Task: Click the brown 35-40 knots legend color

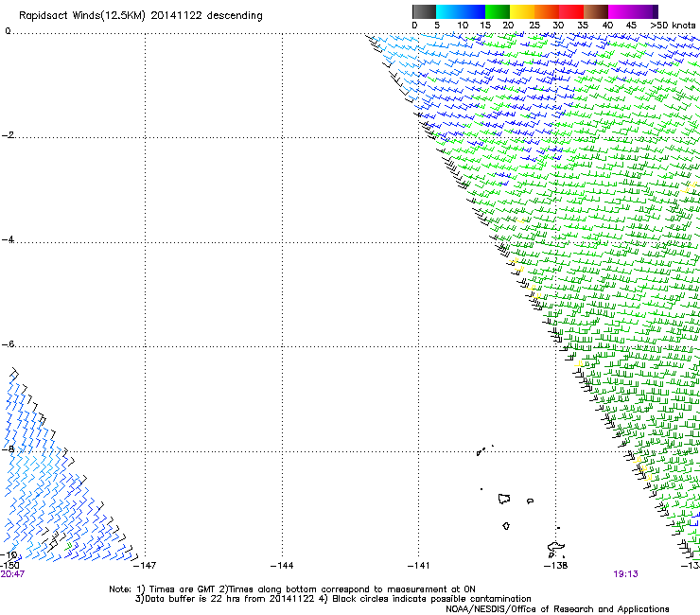Action: coord(596,11)
